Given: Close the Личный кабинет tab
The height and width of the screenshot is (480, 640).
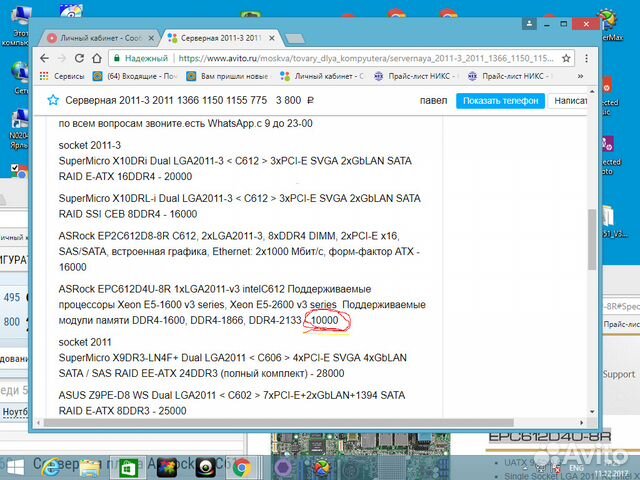Looking at the screenshot, I should pyautogui.click(x=151, y=38).
